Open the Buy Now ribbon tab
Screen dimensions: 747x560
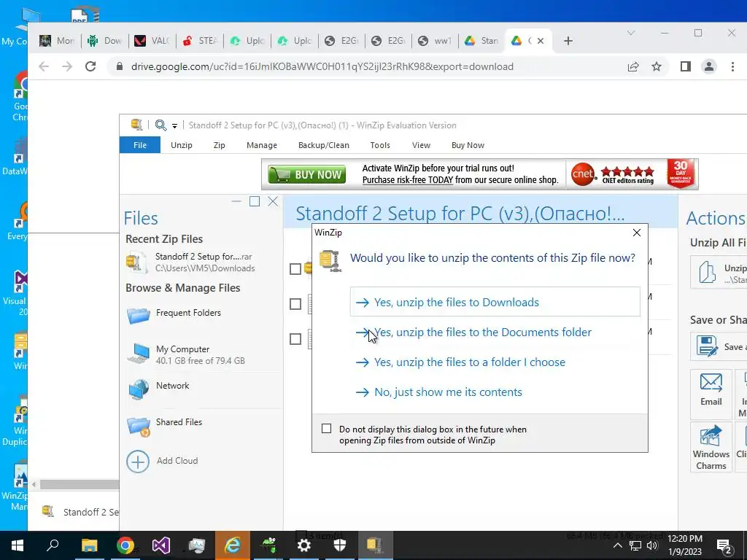pos(468,145)
